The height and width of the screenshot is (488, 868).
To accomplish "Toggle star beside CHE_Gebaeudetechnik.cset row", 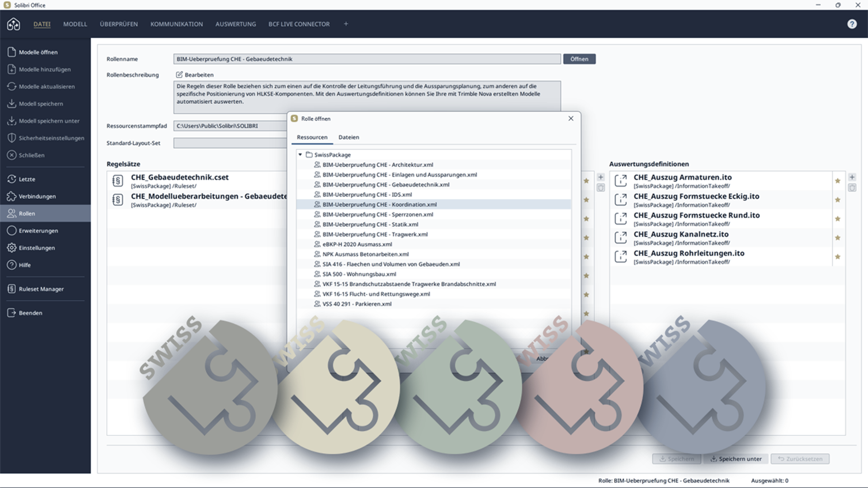I will pyautogui.click(x=586, y=181).
